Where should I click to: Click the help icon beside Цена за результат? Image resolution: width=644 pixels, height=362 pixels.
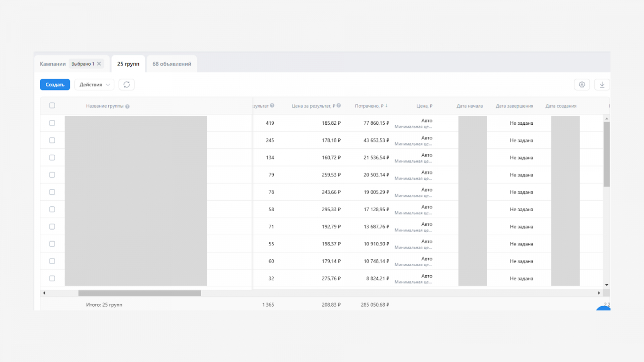coord(339,106)
